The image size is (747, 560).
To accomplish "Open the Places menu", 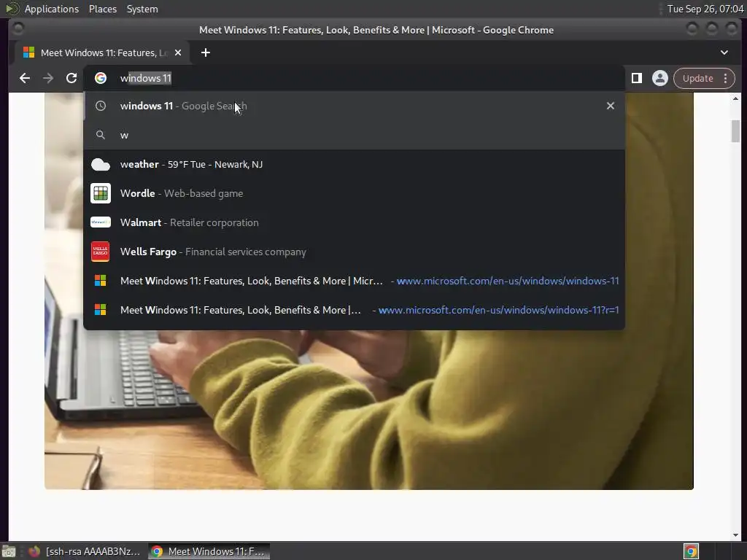I will [102, 9].
